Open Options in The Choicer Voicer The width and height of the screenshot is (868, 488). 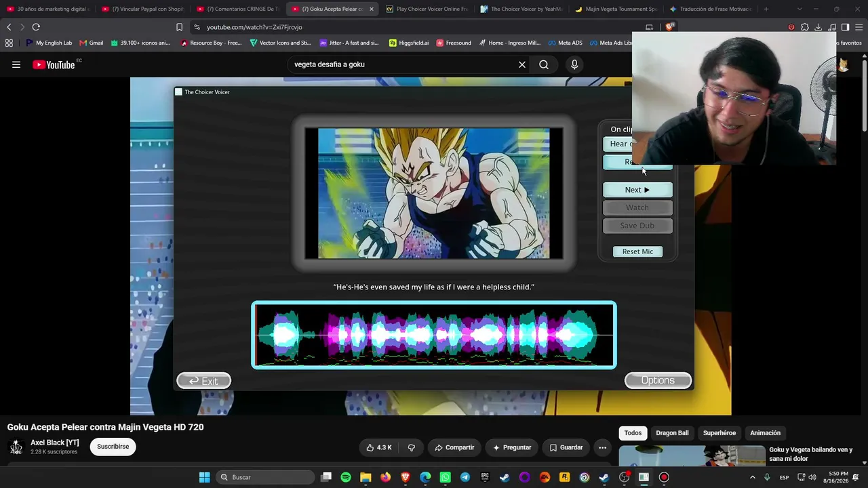658,380
